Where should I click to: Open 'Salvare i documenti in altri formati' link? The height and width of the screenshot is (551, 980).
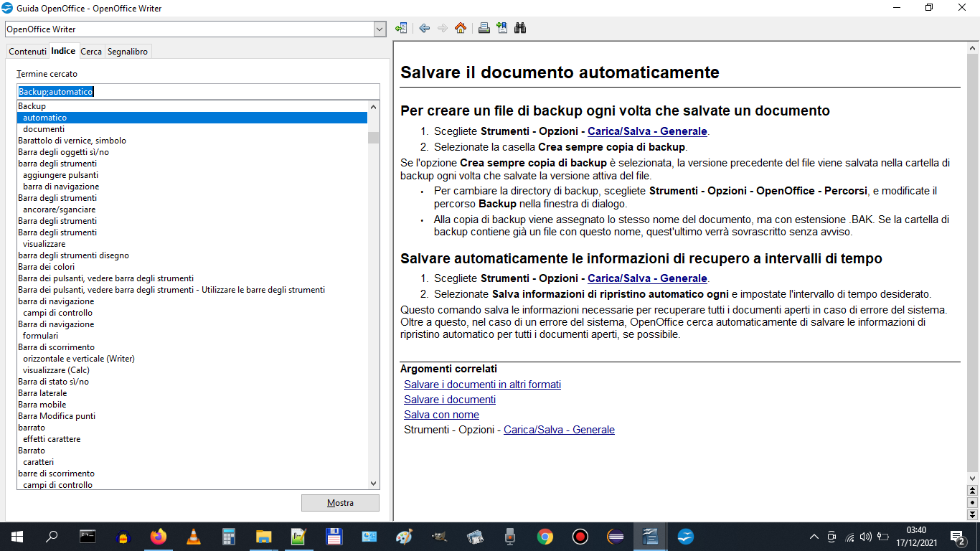tap(482, 385)
